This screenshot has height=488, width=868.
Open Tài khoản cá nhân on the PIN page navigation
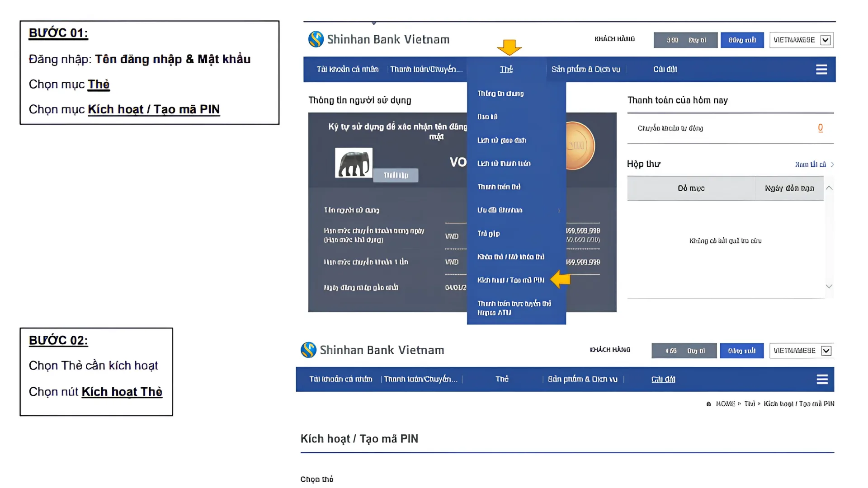(x=341, y=379)
